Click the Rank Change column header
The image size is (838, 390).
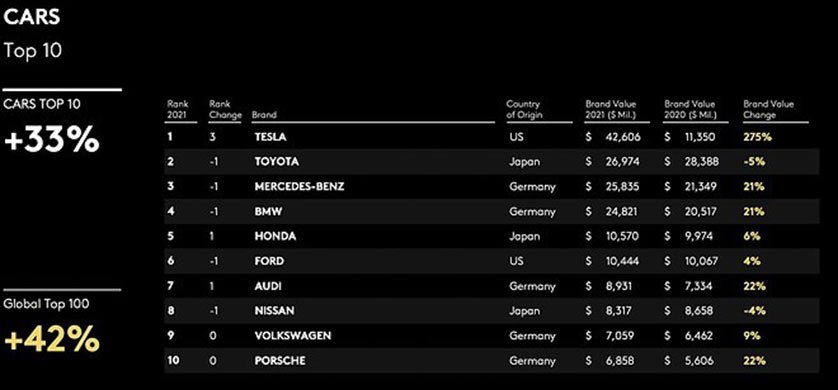[x=225, y=110]
